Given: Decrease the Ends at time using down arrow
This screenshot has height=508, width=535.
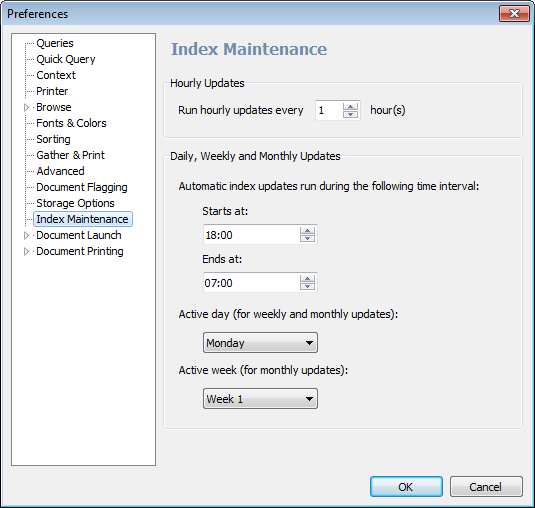Looking at the screenshot, I should pyautogui.click(x=307, y=286).
